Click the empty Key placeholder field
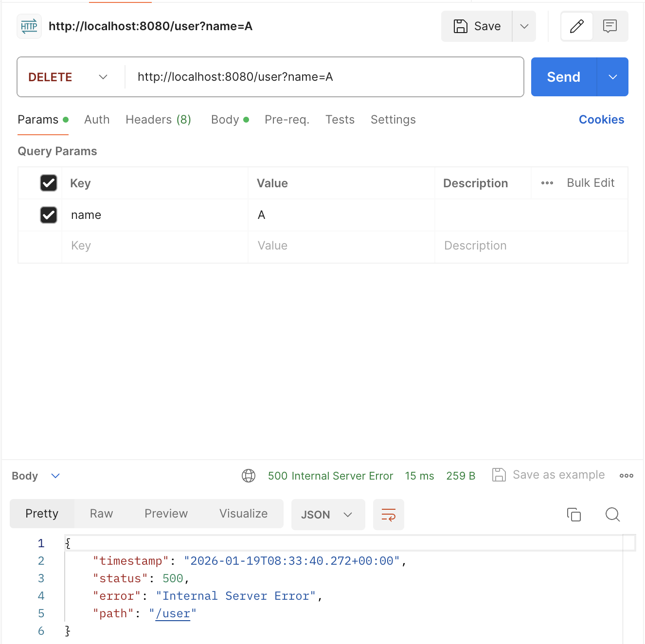This screenshot has height=644, width=645. point(155,246)
